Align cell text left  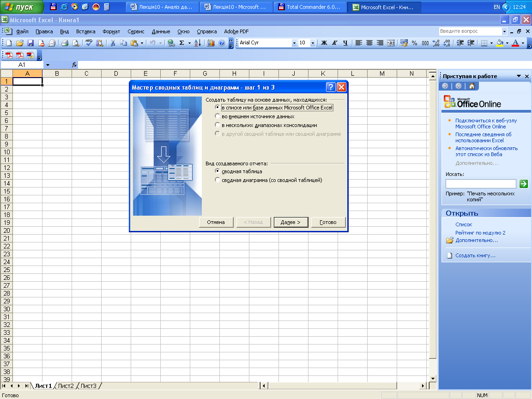pos(359,43)
